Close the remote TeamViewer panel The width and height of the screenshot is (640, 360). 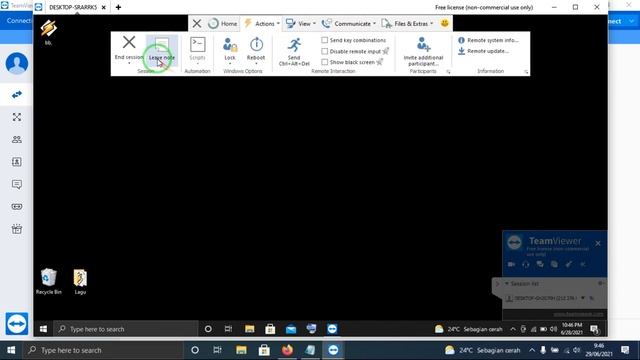tap(598, 243)
